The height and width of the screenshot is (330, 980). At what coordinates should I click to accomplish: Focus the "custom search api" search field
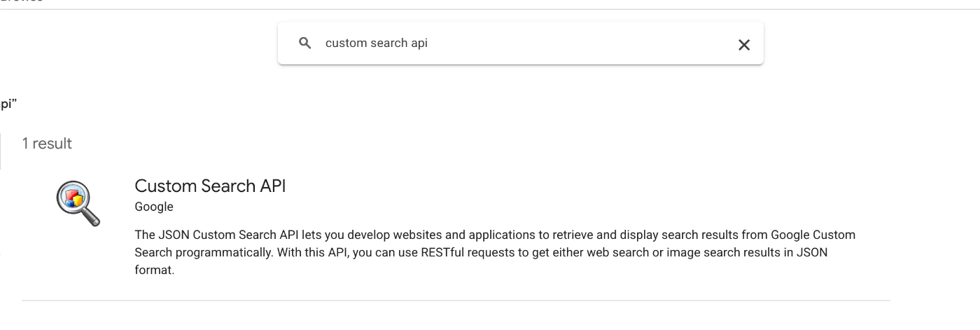point(520,43)
